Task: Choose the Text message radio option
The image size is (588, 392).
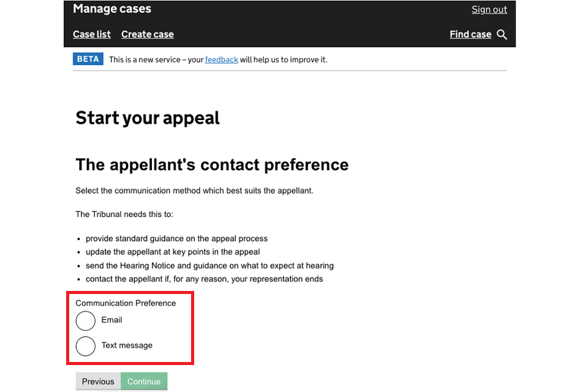Action: [86, 346]
